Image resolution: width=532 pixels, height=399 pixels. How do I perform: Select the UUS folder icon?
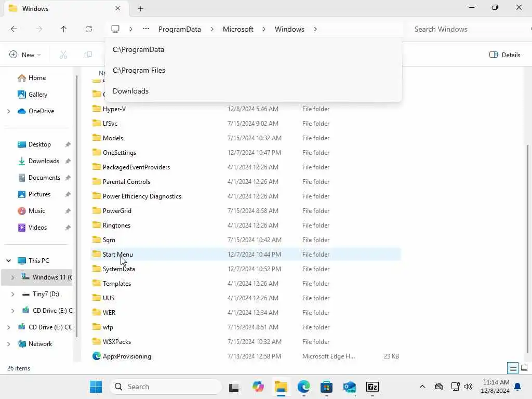coord(96,298)
